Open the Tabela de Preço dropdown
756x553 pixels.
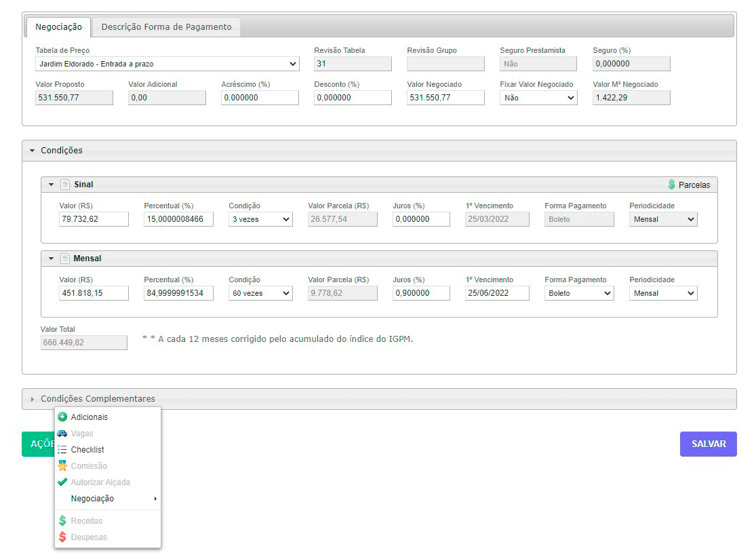coord(167,64)
